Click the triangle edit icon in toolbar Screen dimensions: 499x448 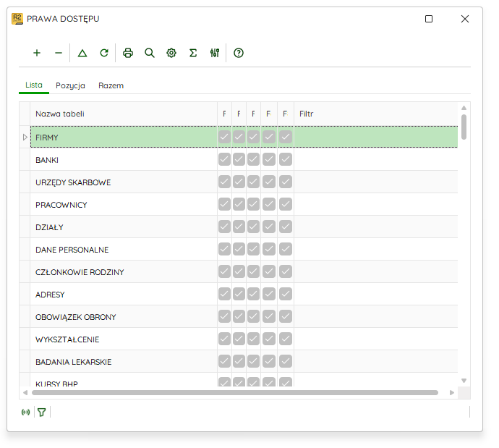tap(82, 53)
